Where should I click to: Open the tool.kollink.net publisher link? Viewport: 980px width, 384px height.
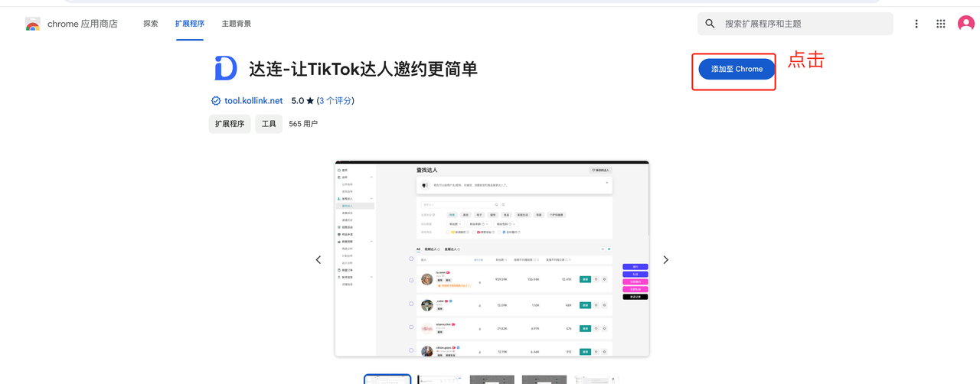pos(253,101)
